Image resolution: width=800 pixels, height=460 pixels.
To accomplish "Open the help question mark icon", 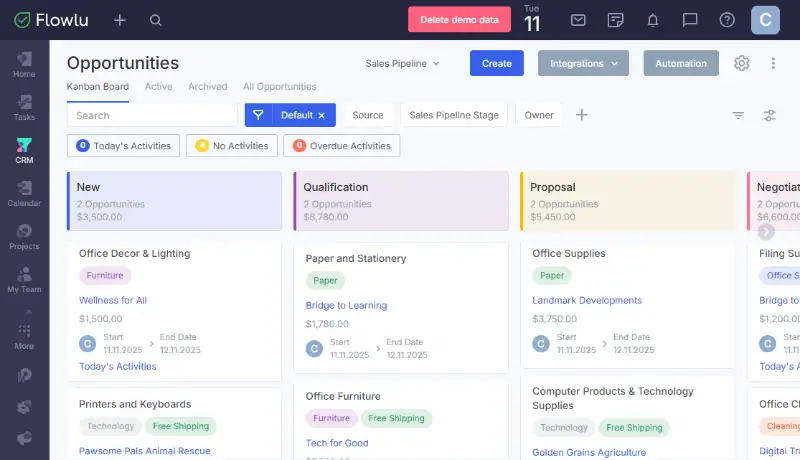I will click(727, 20).
